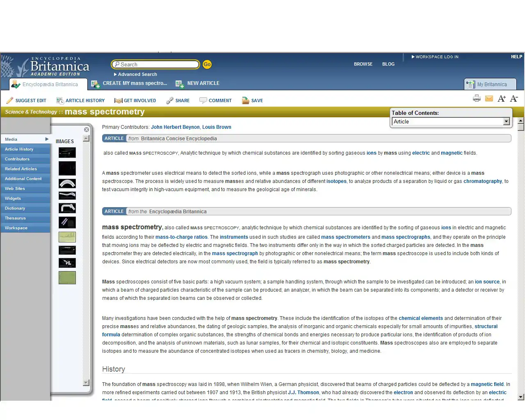The image size is (525, 420).
Task: Click the email envelope icon
Action: 489,98
